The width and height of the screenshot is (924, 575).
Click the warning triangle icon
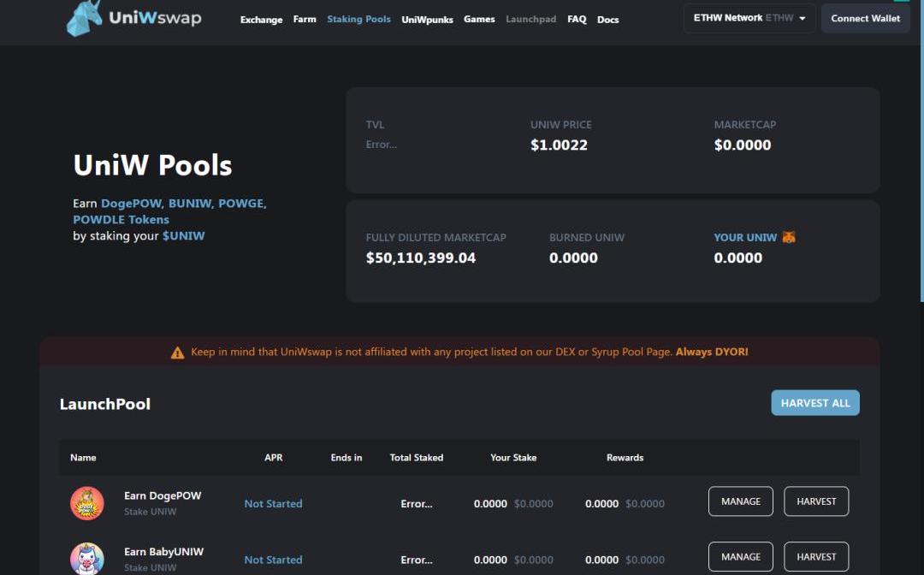(x=177, y=353)
